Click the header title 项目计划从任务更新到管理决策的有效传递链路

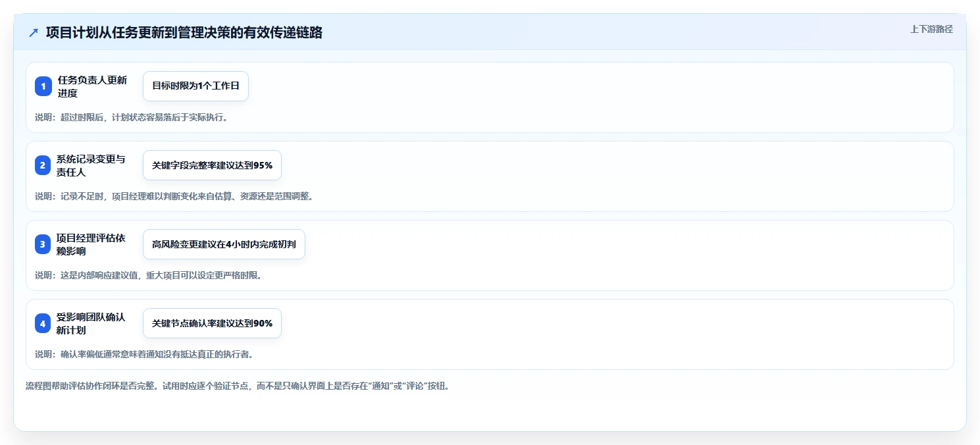click(184, 32)
